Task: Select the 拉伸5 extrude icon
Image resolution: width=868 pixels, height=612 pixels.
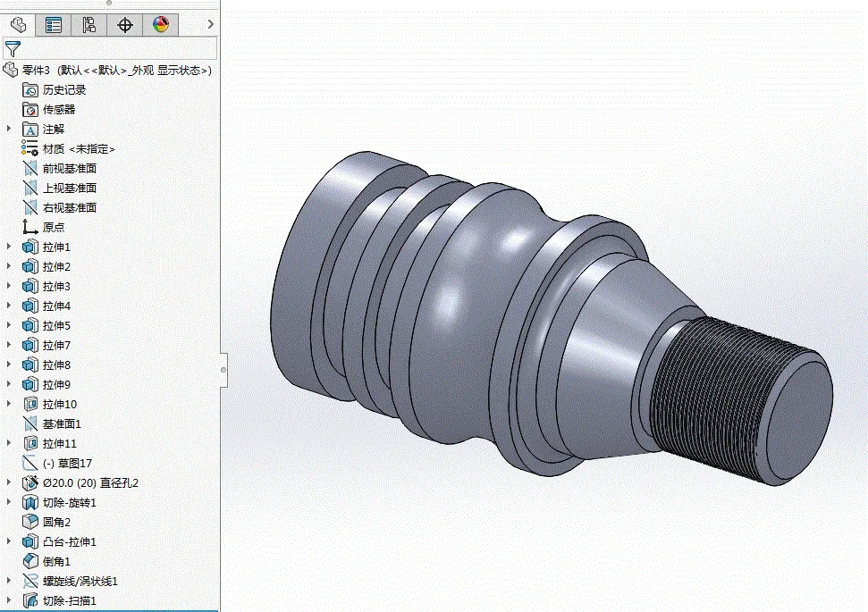Action: tap(29, 325)
